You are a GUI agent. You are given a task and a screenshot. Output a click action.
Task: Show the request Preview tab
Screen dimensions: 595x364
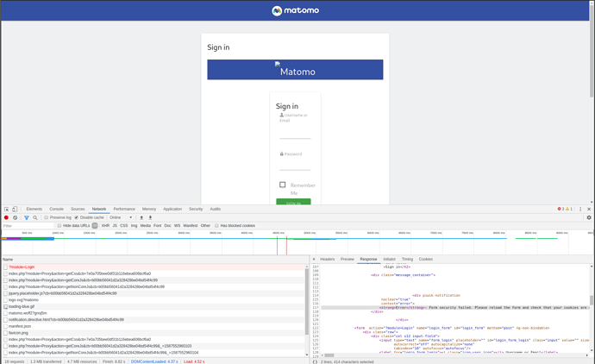[x=348, y=260]
